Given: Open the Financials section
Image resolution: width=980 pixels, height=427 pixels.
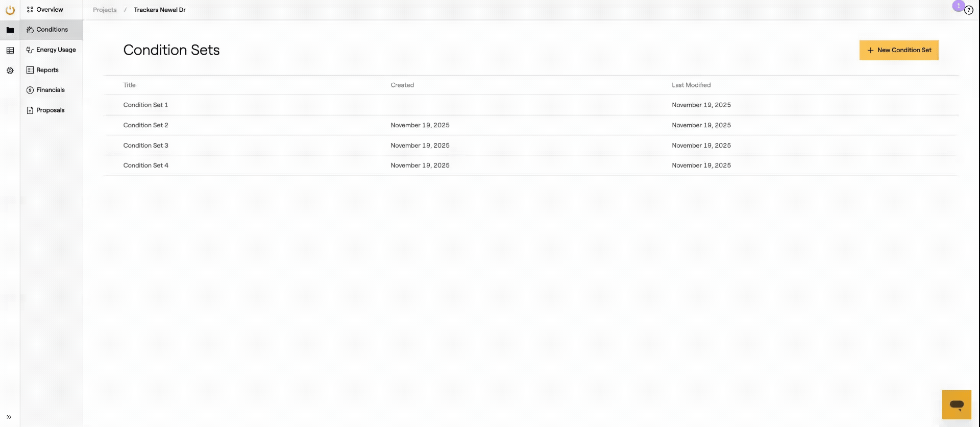Looking at the screenshot, I should 50,90.
